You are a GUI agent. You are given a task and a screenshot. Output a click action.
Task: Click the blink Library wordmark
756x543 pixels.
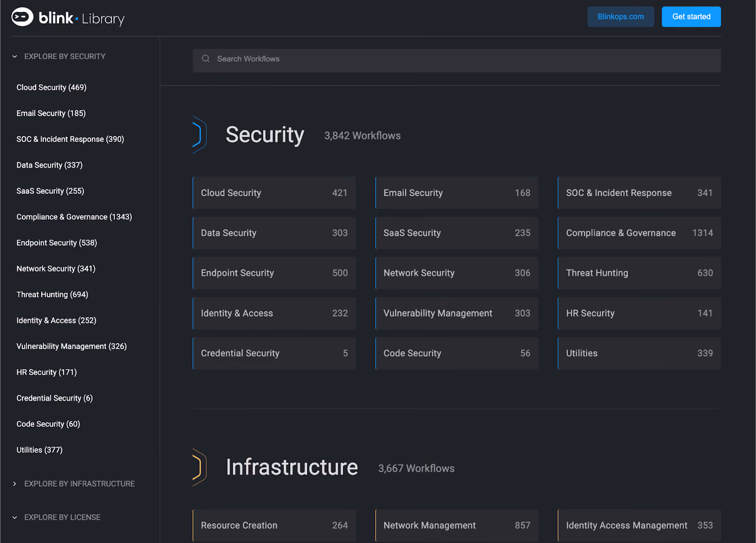tap(82, 18)
